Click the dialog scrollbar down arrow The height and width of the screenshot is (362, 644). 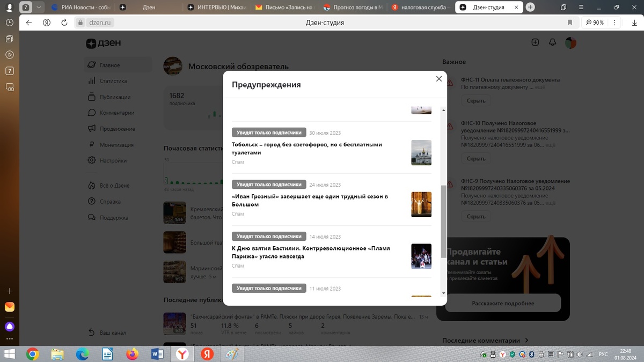point(443,293)
